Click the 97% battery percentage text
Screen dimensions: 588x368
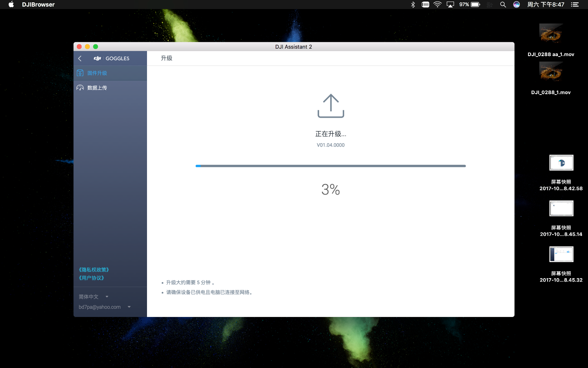464,4
